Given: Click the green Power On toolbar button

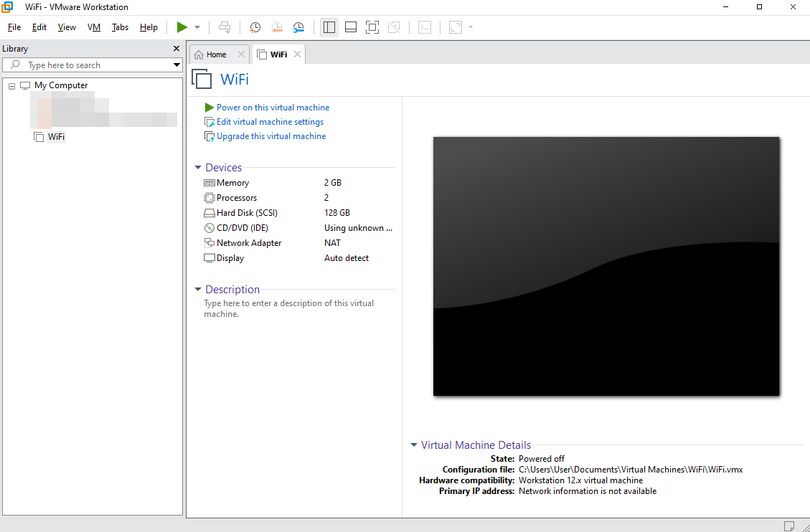Looking at the screenshot, I should 182,27.
